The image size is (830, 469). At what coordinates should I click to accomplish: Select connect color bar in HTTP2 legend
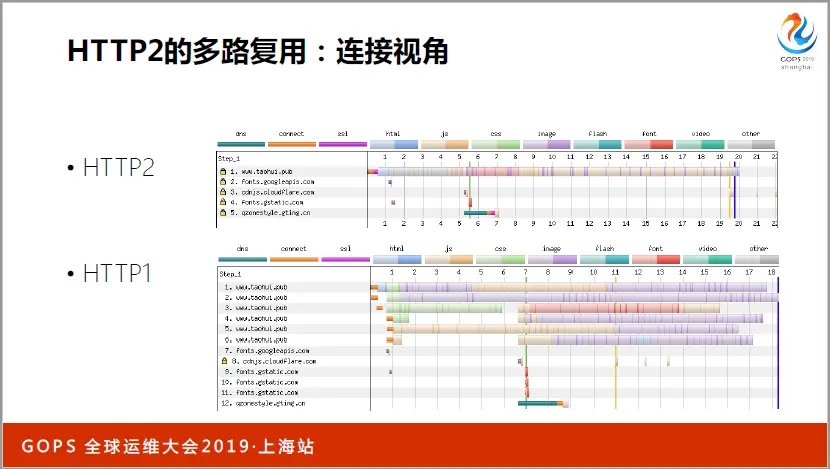pos(292,144)
